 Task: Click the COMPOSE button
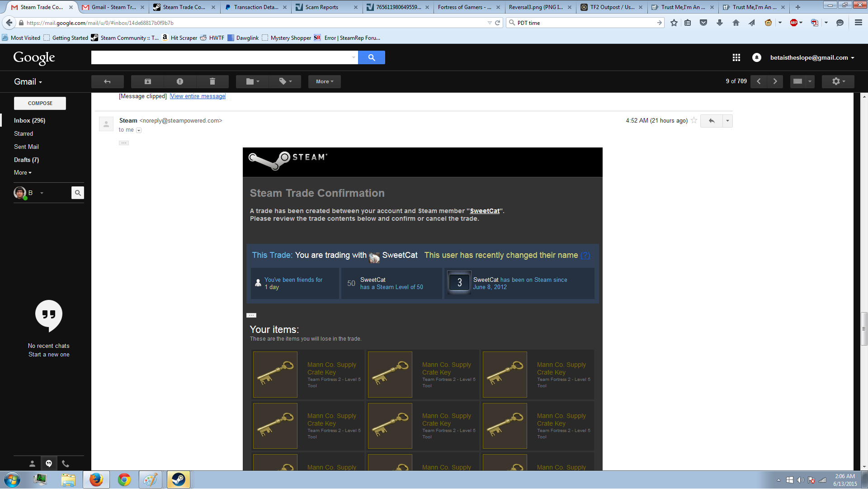click(x=40, y=103)
